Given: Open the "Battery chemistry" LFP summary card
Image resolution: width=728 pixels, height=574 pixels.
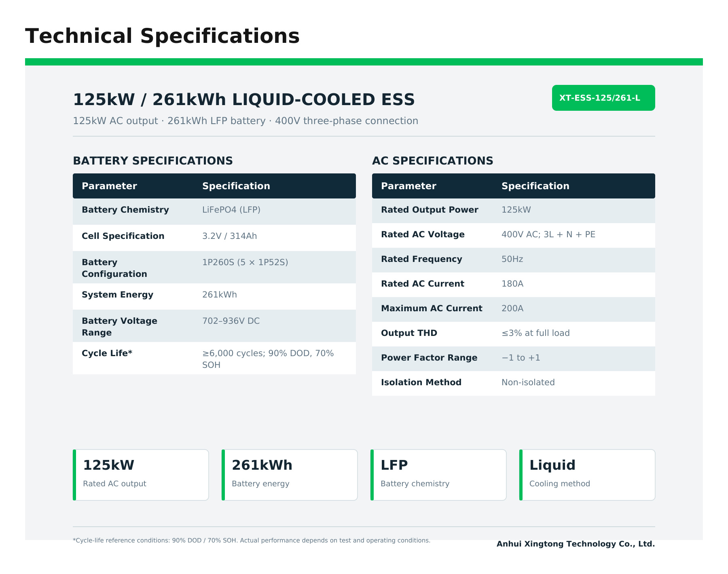Looking at the screenshot, I should coord(438,475).
